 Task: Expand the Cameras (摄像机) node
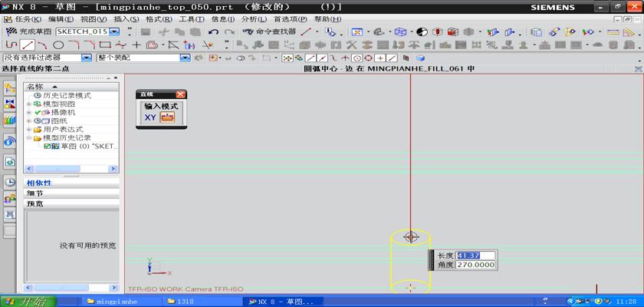point(29,112)
